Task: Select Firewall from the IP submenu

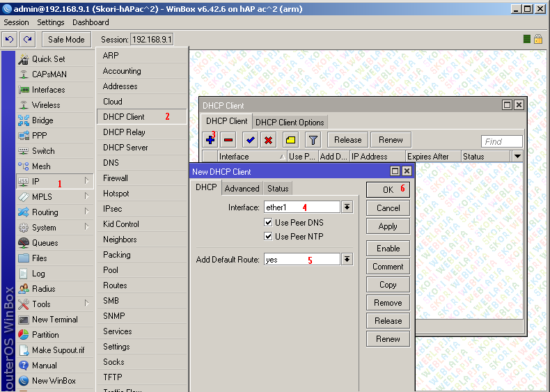Action: click(x=116, y=178)
